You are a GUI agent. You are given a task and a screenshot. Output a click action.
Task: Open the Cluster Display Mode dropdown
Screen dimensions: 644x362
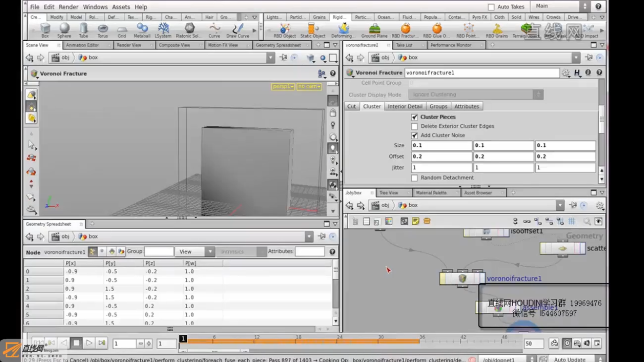pos(476,94)
